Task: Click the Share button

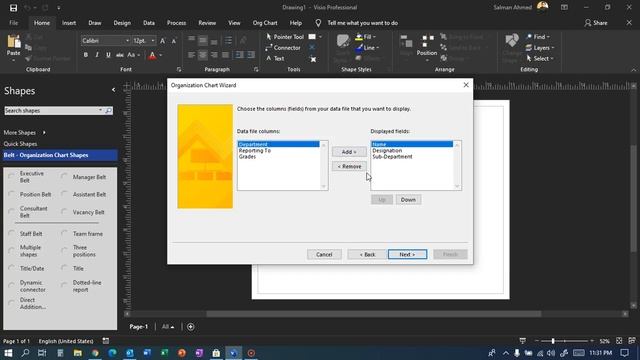Action: 596,23
